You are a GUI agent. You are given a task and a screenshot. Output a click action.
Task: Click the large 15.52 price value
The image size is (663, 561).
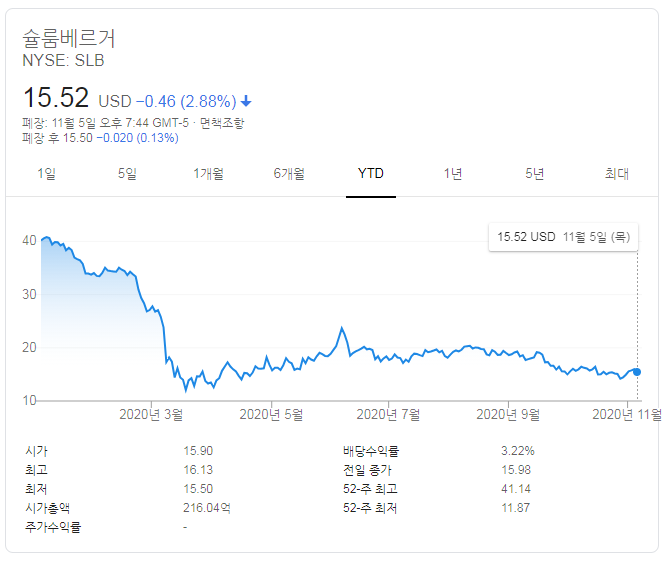click(56, 97)
